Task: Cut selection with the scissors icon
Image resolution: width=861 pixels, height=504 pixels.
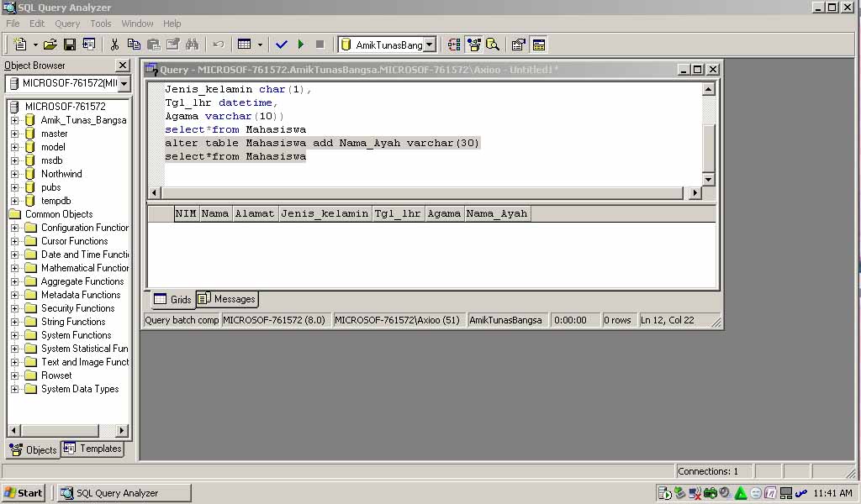Action: pyautogui.click(x=114, y=45)
